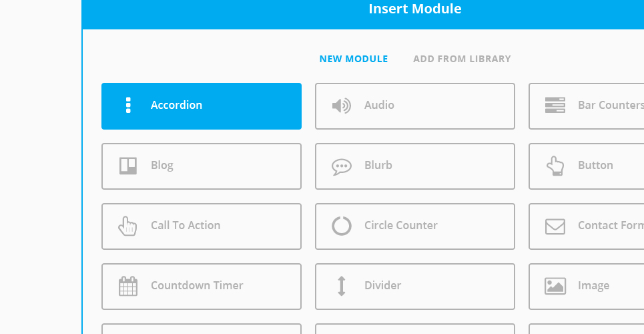Select the Image picture icon
Screen dimensions: 644x334
click(x=555, y=287)
